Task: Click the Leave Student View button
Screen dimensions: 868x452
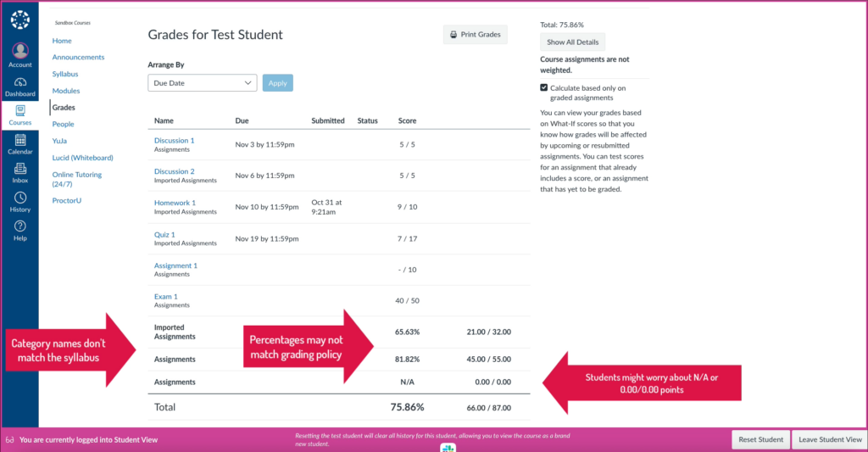Action: [x=830, y=439]
